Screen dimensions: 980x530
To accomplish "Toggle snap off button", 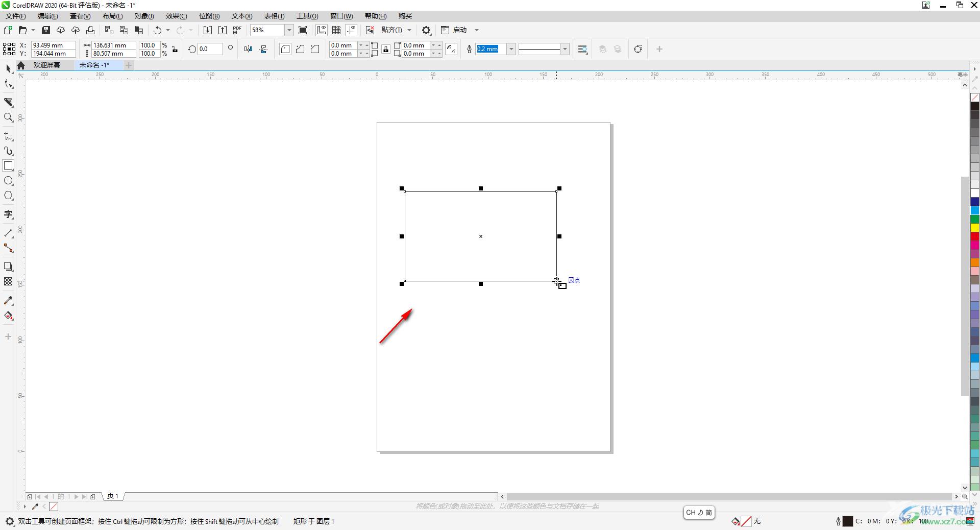I will (370, 30).
